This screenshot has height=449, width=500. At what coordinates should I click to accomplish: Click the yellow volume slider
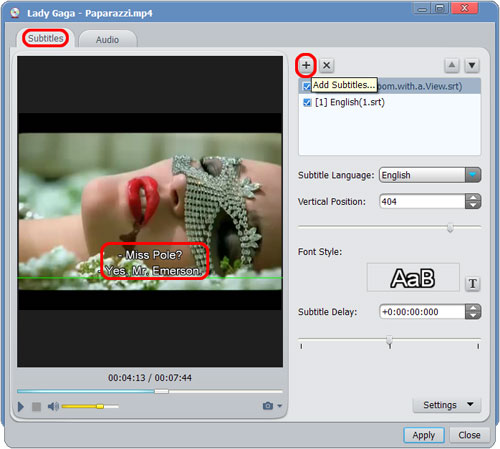pyautogui.click(x=90, y=406)
